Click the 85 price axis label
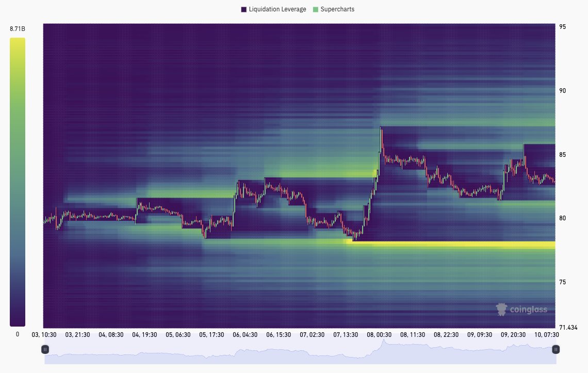 563,155
